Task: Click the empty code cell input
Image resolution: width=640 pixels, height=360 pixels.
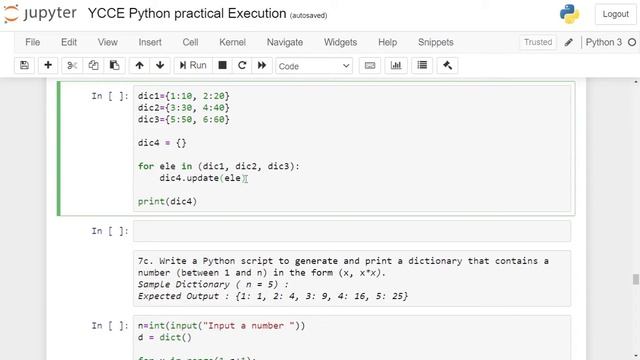Action: (x=352, y=231)
